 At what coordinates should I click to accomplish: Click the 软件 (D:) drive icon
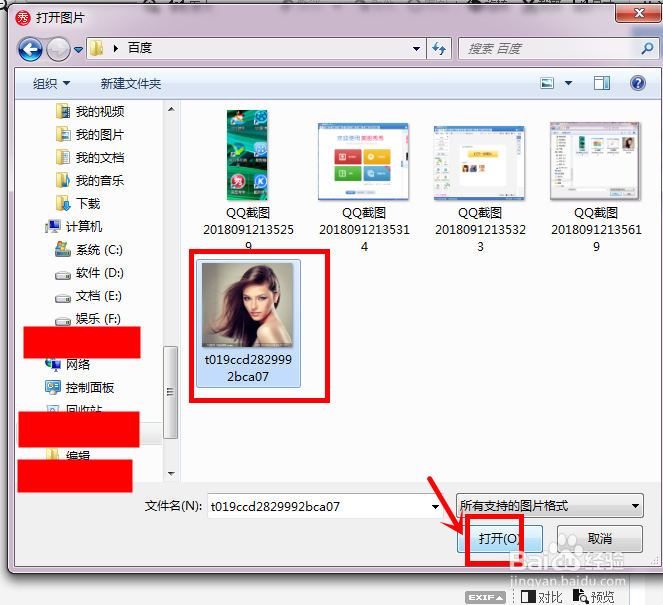point(63,275)
